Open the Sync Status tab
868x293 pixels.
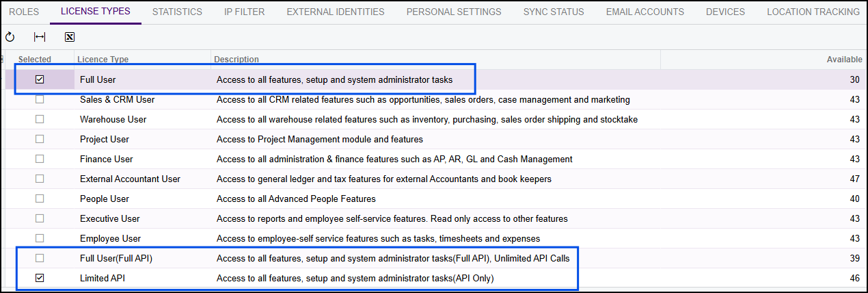554,12
